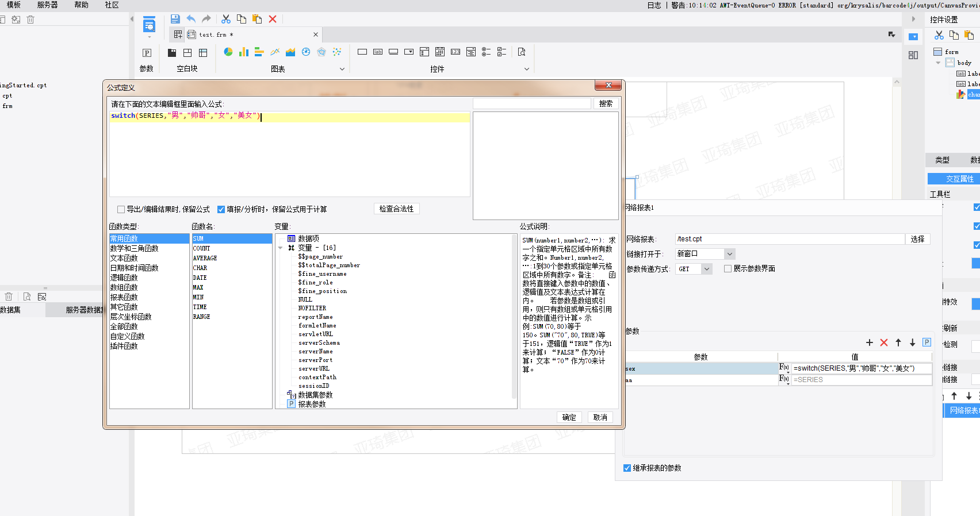This screenshot has width=980, height=516.
Task: Click the blue P icon in the parameter panel
Action: [x=927, y=342]
